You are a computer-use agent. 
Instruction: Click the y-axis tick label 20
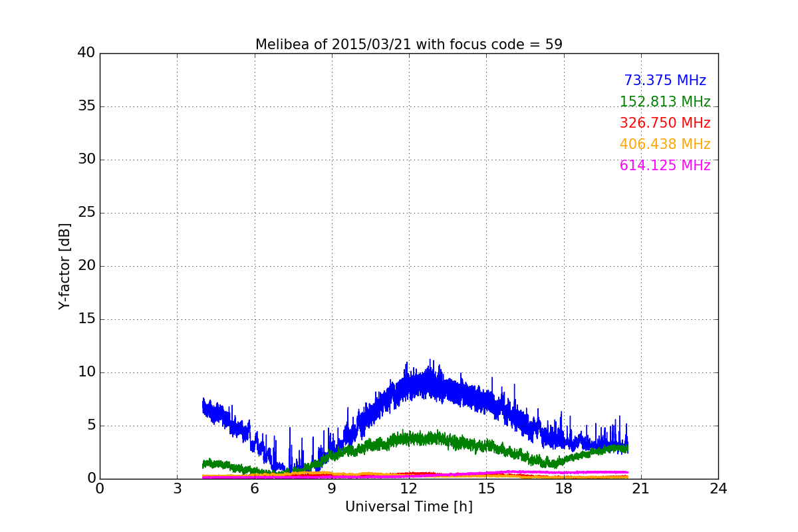pyautogui.click(x=86, y=266)
